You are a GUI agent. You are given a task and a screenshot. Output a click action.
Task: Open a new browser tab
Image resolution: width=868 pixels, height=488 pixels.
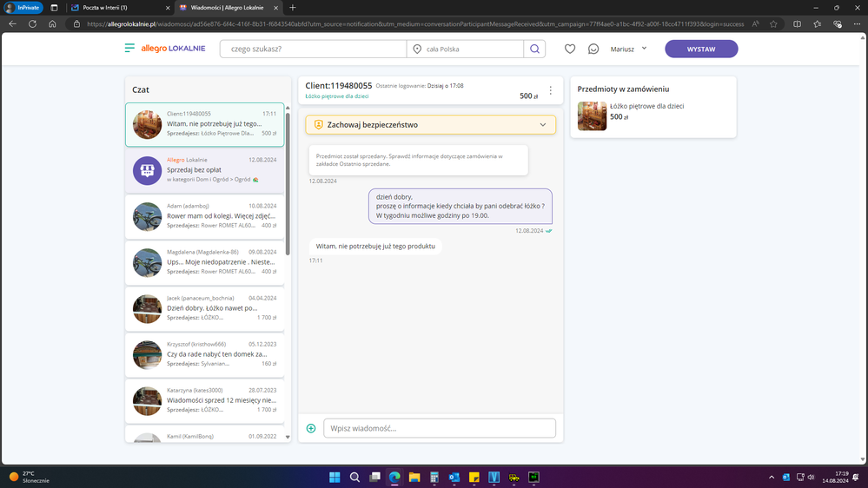[293, 8]
